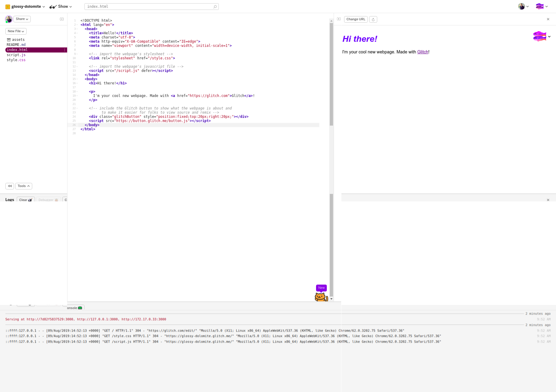Open the assets folder
This screenshot has height=392, width=556.
pyautogui.click(x=16, y=40)
